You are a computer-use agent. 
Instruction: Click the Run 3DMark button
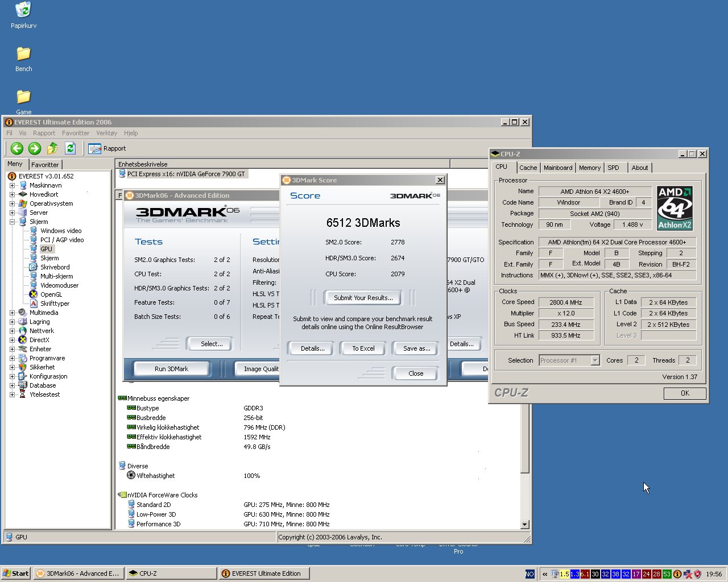(x=171, y=369)
